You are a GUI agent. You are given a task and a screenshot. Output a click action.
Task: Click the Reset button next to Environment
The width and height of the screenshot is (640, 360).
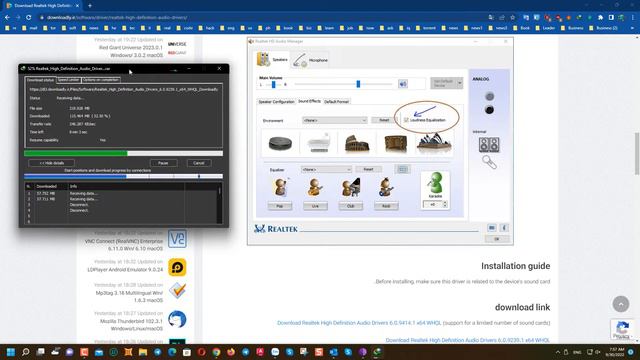[384, 120]
